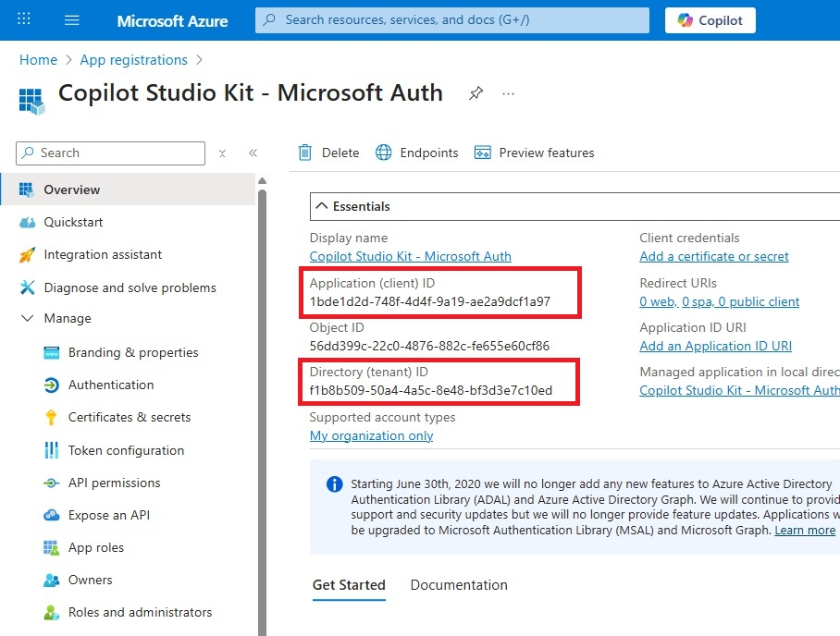Collapse the Essentials section
Viewport: 840px width, 636px height.
pyautogui.click(x=322, y=206)
